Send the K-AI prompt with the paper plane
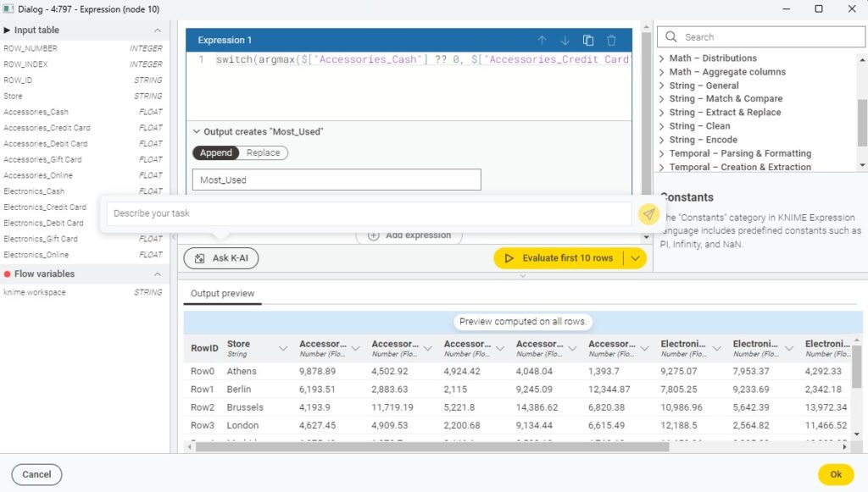 (648, 214)
